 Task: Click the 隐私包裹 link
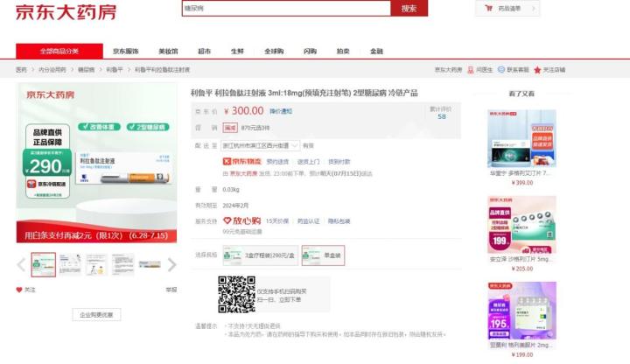pyautogui.click(x=339, y=221)
